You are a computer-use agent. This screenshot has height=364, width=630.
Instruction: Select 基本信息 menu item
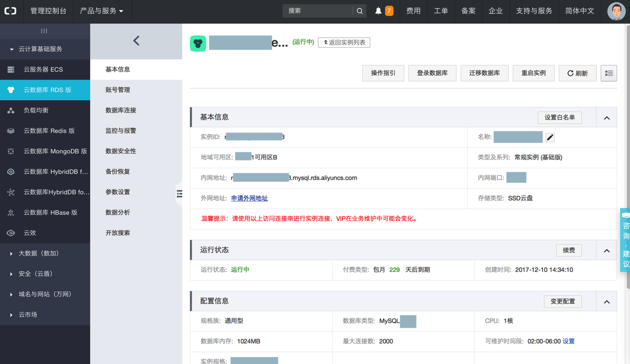[136, 70]
